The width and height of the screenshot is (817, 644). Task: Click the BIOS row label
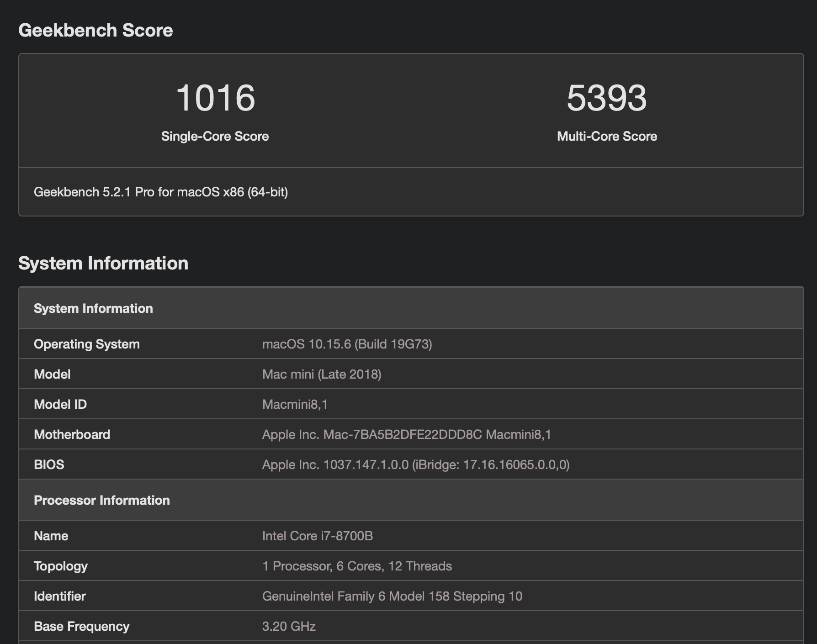49,465
